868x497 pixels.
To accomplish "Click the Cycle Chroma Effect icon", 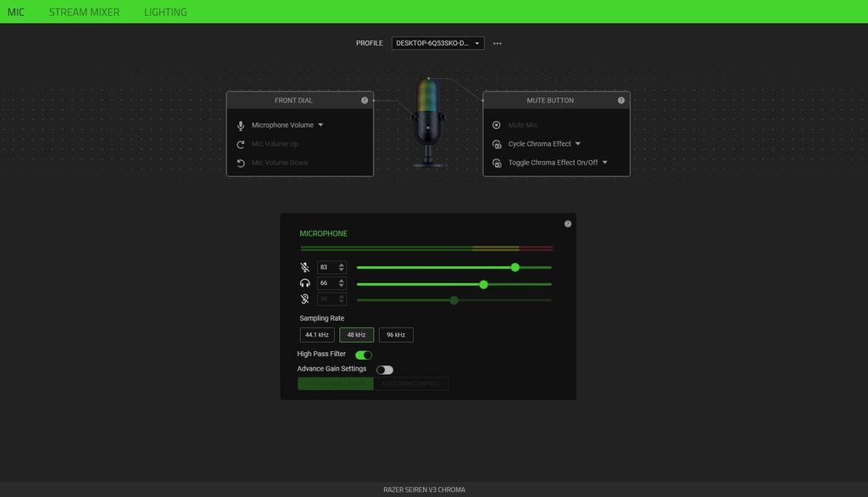I will (497, 143).
